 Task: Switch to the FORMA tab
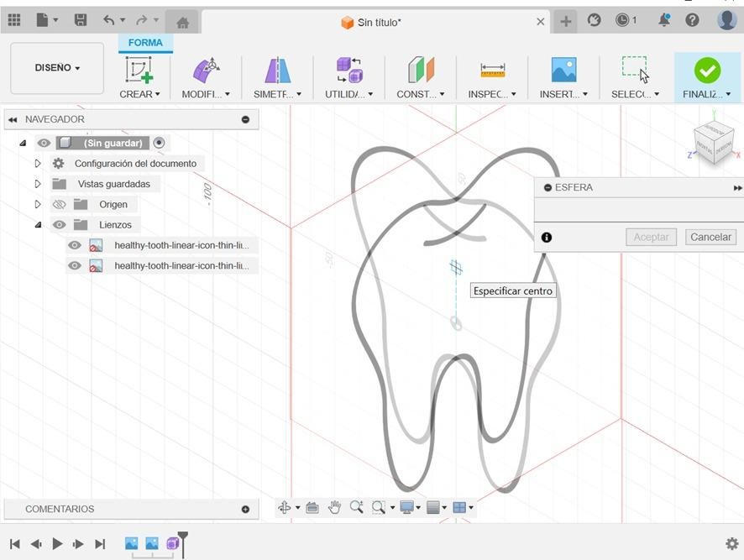(145, 43)
